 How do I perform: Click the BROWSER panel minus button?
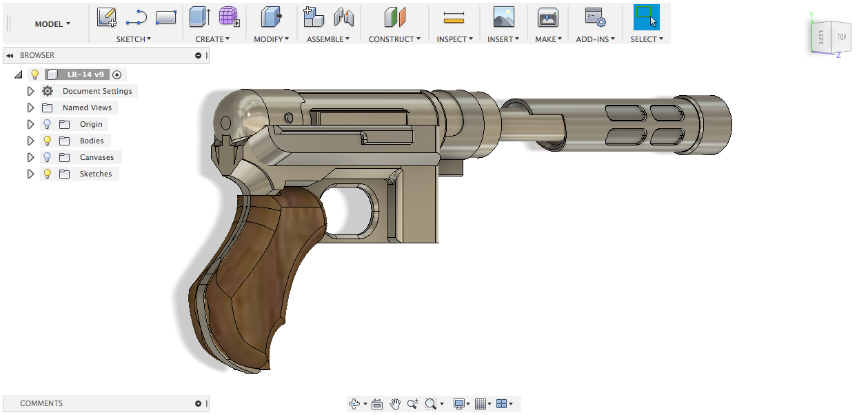[199, 55]
